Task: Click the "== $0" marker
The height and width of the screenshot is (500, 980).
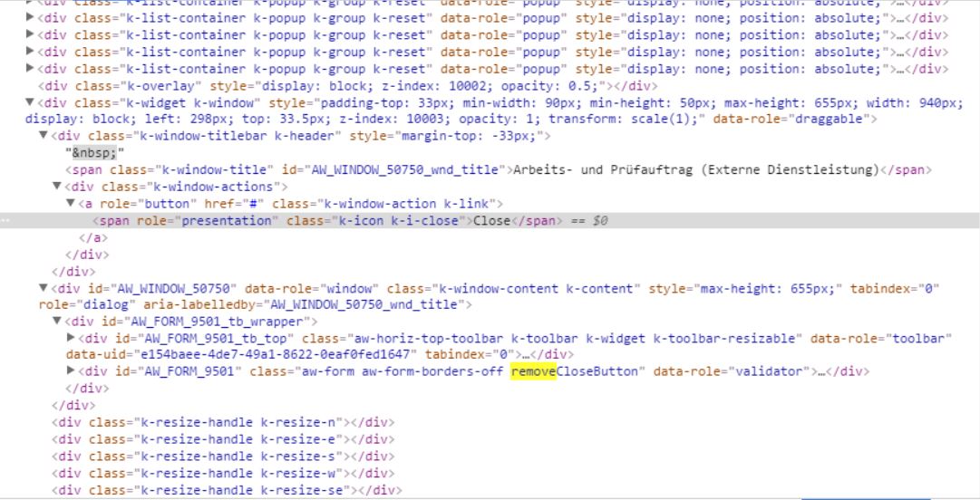Action: tap(588, 220)
